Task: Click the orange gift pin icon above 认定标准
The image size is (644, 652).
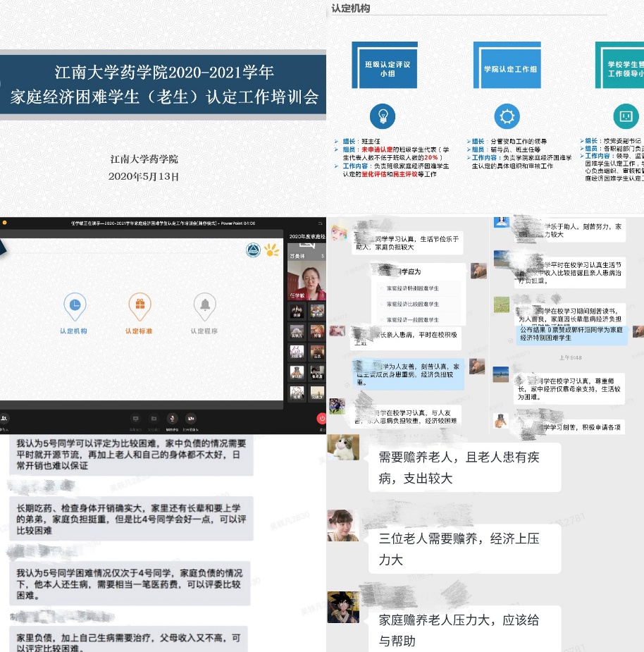Action: pos(140,306)
